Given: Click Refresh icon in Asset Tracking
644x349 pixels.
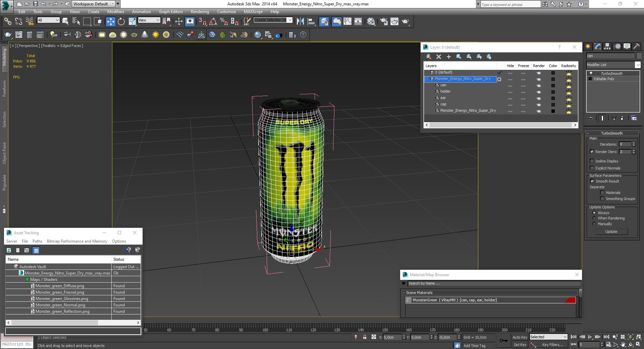Looking at the screenshot, I should click(x=9, y=250).
